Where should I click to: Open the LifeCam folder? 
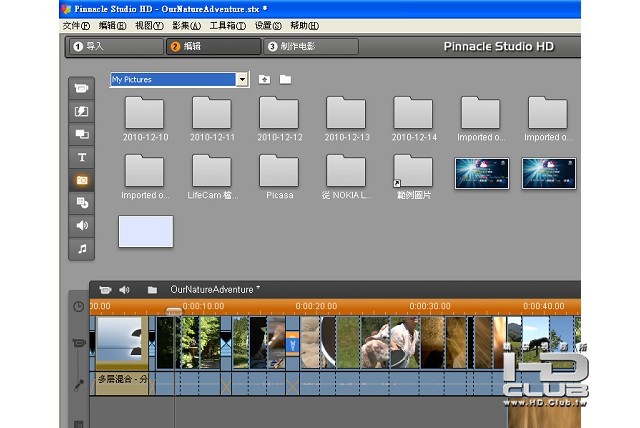tap(212, 177)
